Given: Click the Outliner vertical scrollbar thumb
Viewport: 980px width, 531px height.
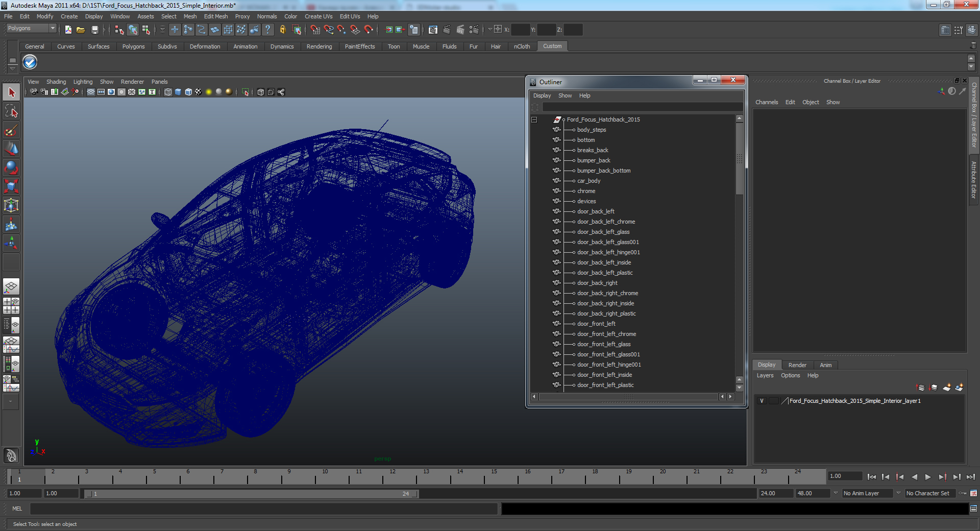Looking at the screenshot, I should click(739, 159).
